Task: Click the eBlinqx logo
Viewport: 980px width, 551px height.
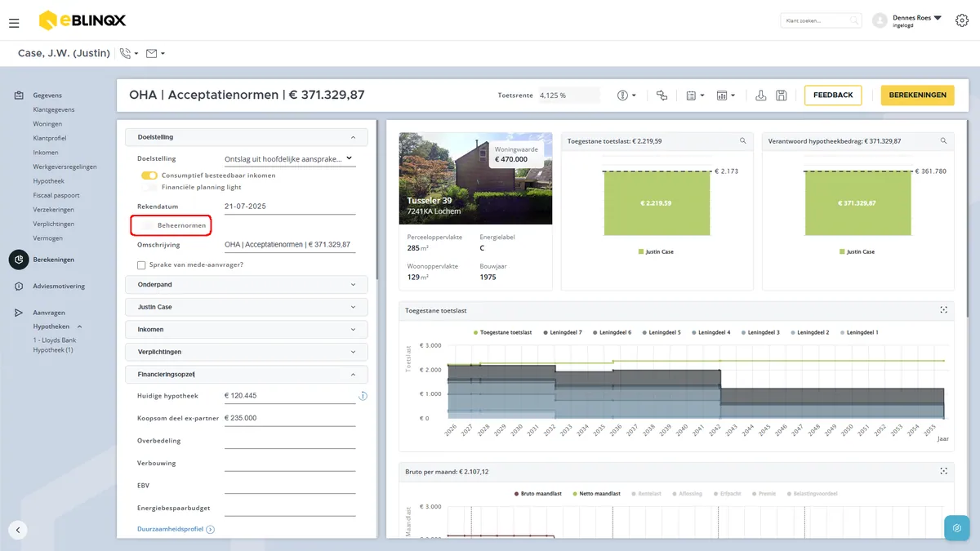Action: coord(82,20)
